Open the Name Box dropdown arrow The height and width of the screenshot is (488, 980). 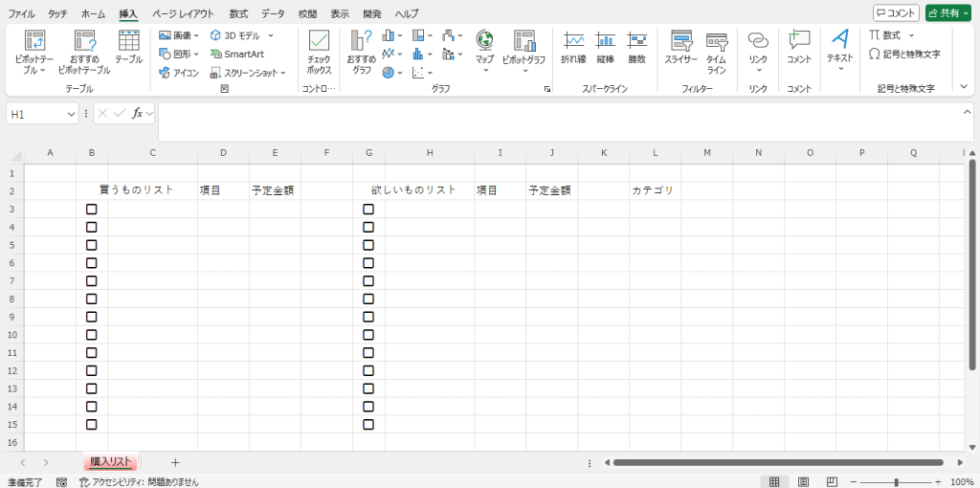71,114
